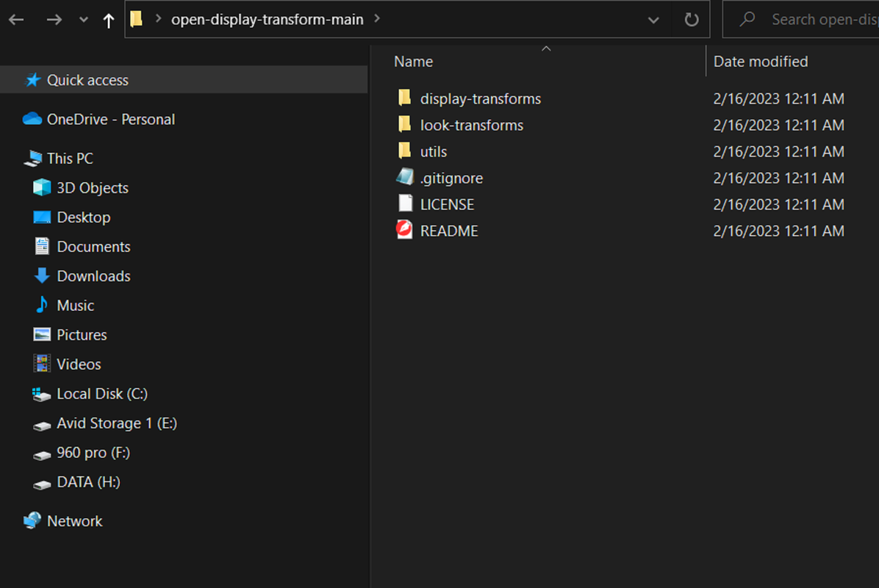Click the DATA (H:) drive icon

41,485
